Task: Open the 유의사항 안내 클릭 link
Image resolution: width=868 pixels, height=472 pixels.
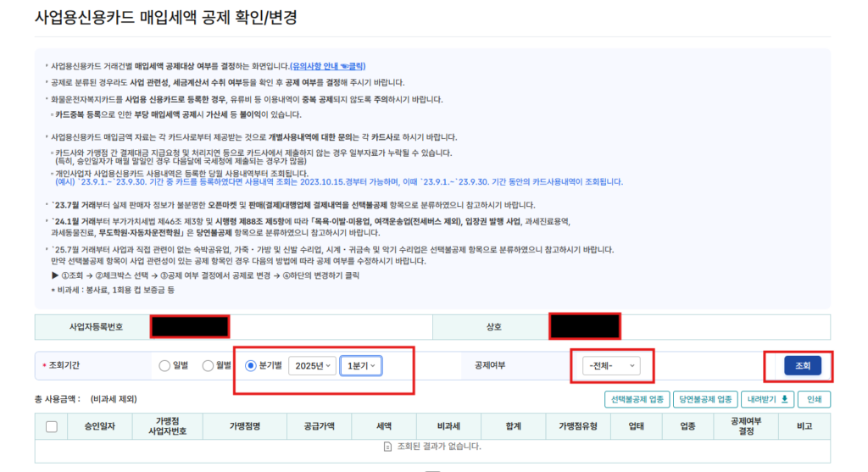Action: [328, 66]
